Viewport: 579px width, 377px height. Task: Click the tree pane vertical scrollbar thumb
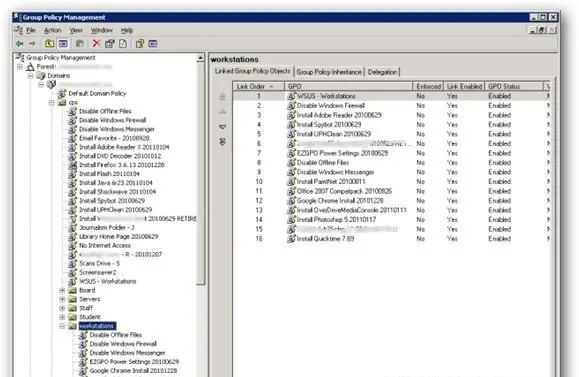click(x=201, y=173)
